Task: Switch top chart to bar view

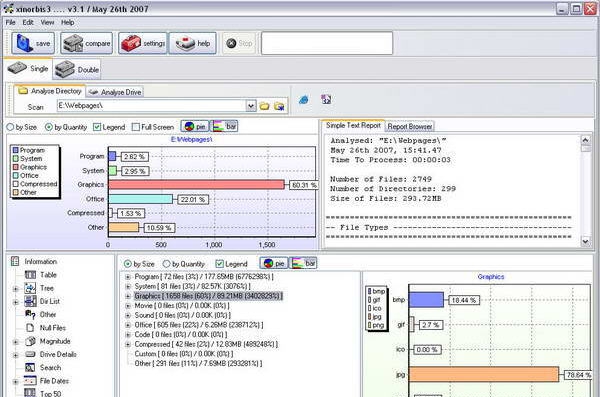Action: (224, 126)
